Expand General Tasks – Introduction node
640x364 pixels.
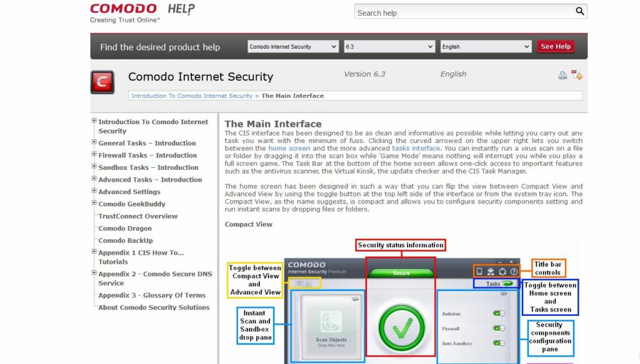click(94, 142)
